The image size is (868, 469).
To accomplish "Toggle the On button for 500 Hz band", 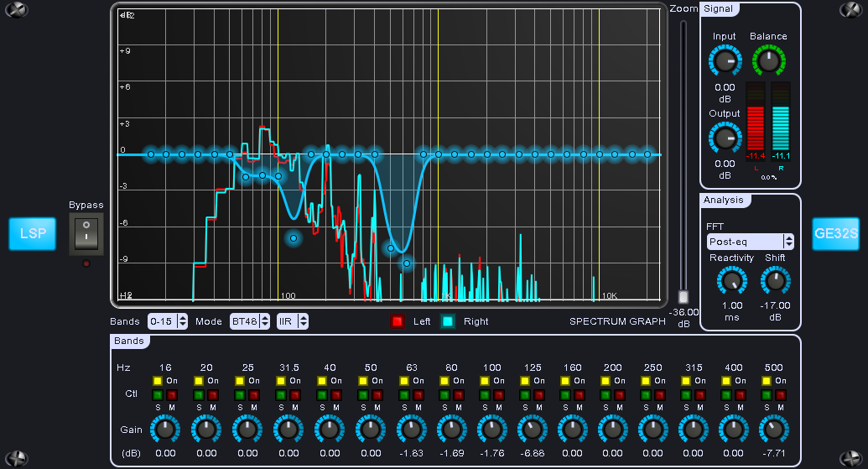I will 767,381.
